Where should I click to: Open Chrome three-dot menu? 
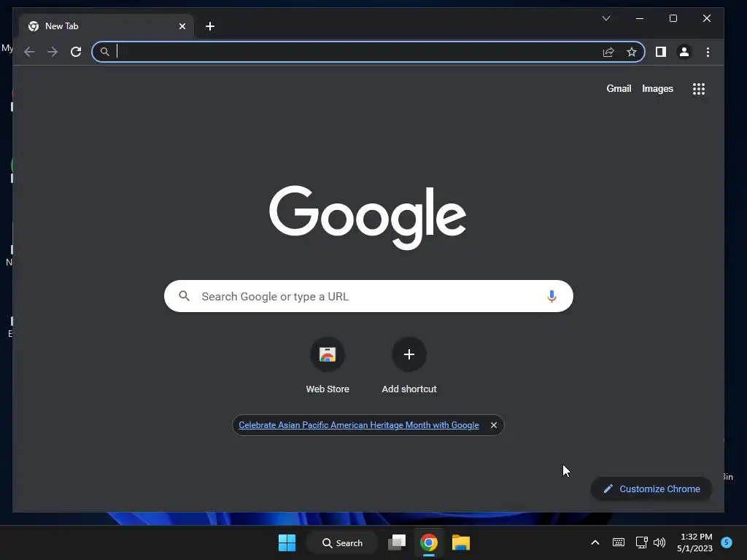(x=708, y=52)
